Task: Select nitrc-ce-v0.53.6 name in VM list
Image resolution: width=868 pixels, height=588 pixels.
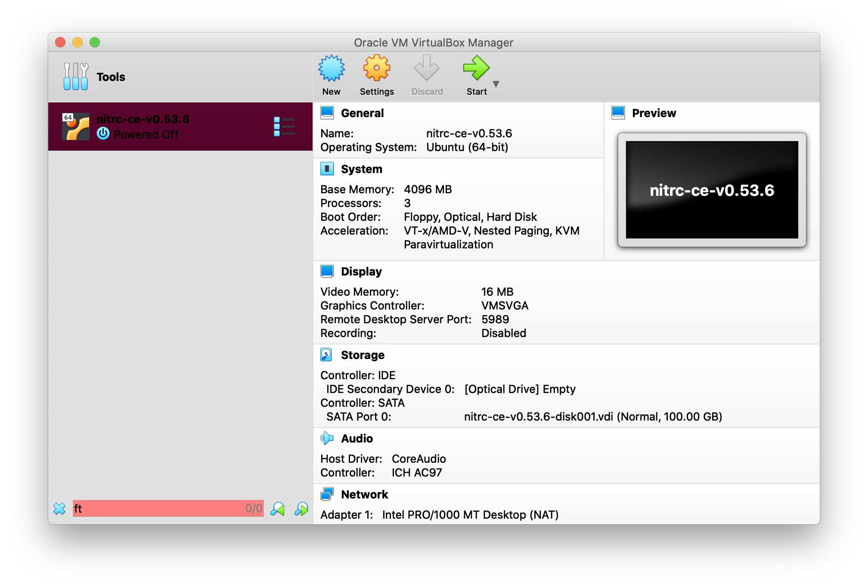Action: coord(143,119)
